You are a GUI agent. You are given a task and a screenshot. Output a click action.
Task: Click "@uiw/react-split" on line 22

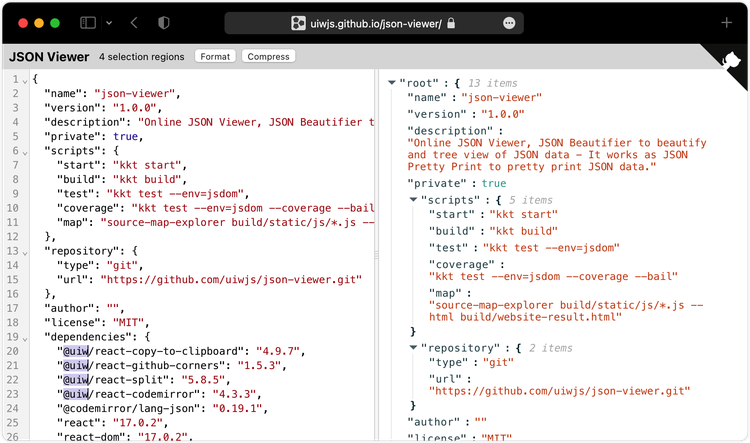(x=113, y=380)
